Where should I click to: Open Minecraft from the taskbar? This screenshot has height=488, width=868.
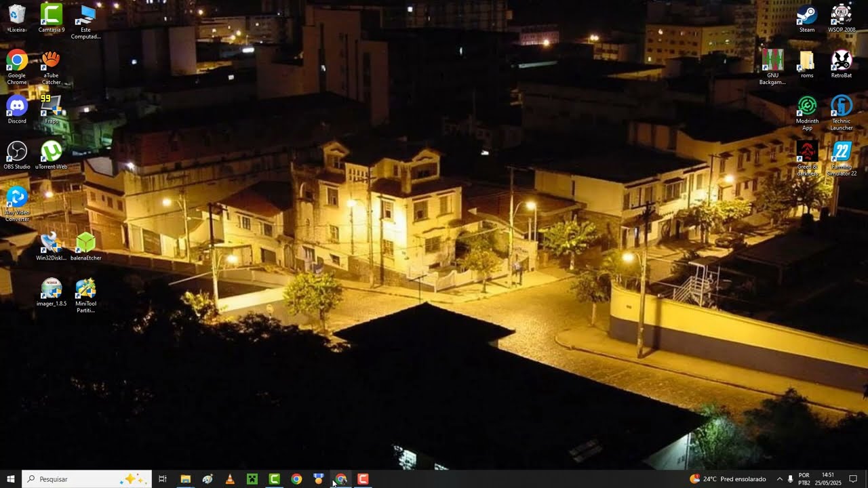point(252,479)
